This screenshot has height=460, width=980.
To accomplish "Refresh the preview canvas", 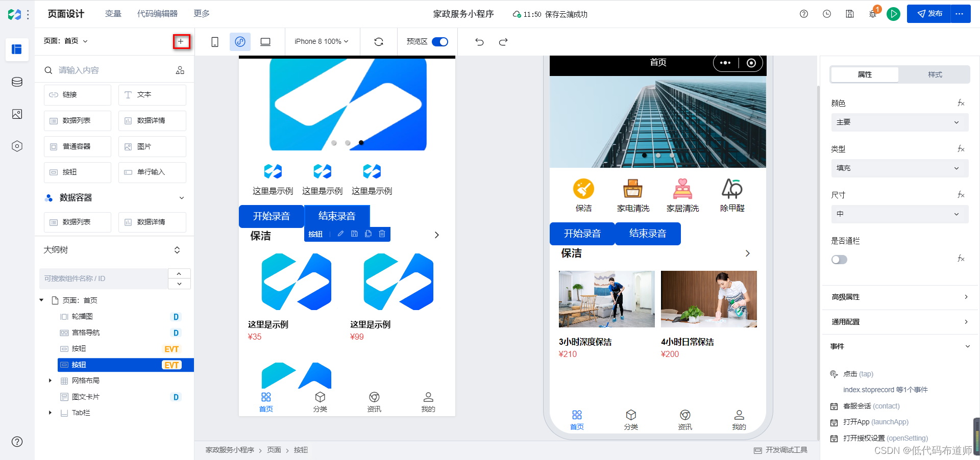I will 379,42.
